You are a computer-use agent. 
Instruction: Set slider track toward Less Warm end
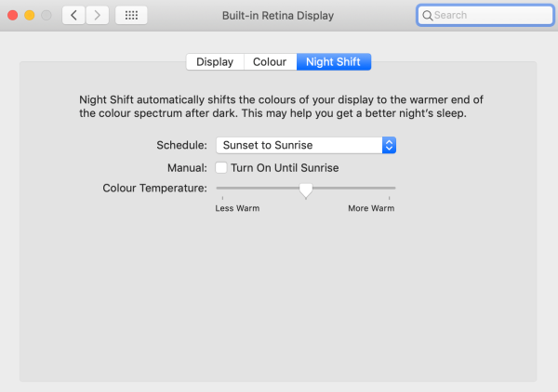coord(235,188)
